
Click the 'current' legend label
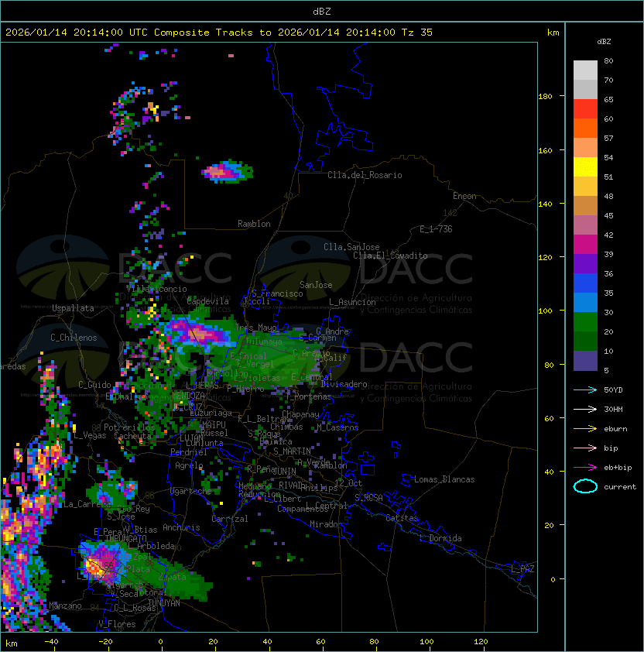pos(620,487)
